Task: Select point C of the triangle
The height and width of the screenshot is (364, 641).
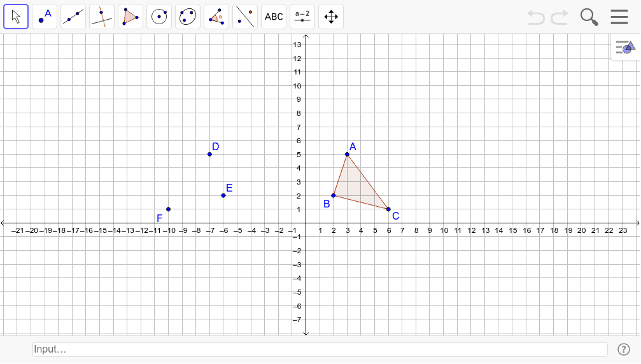Action: pos(388,209)
